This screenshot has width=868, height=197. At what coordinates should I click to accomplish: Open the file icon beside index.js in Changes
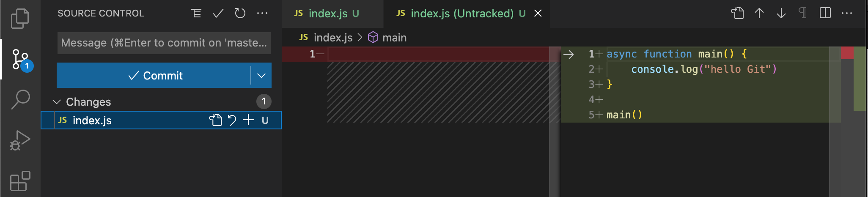point(216,120)
